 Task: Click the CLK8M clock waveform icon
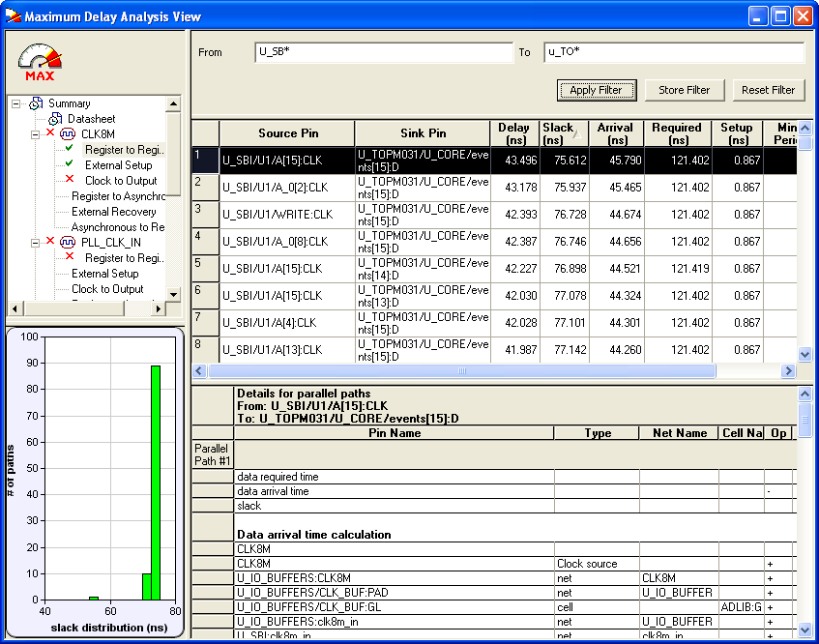(x=68, y=134)
